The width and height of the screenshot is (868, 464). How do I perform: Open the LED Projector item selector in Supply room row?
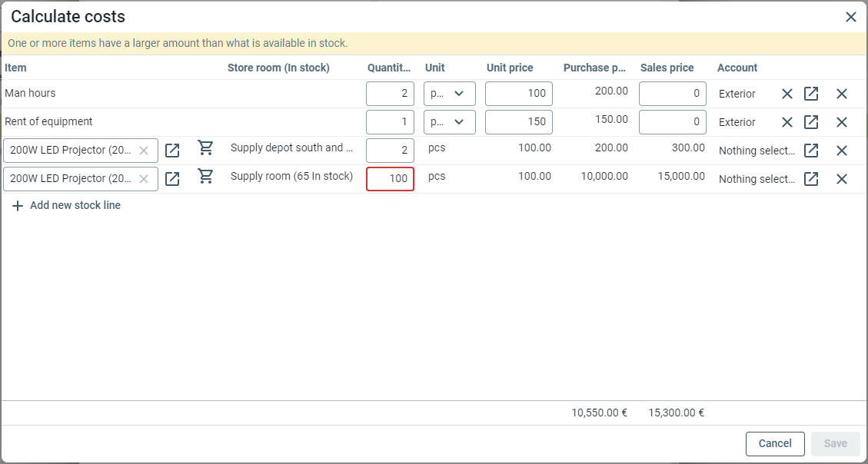(x=71, y=179)
